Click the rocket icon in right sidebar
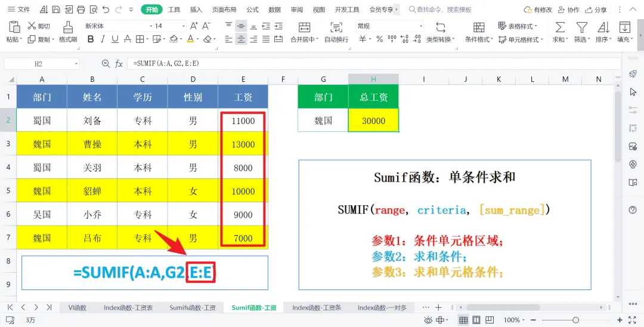The image size is (644, 327). click(x=633, y=74)
